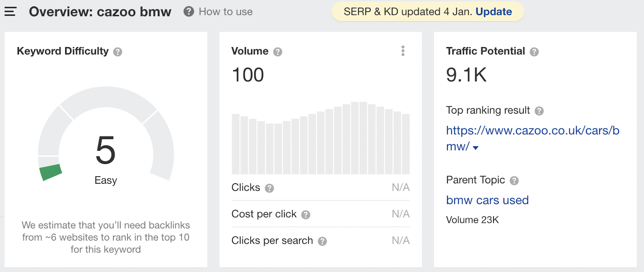Click the Parent Topic help icon
Screen dimensions: 644x272
514,181
